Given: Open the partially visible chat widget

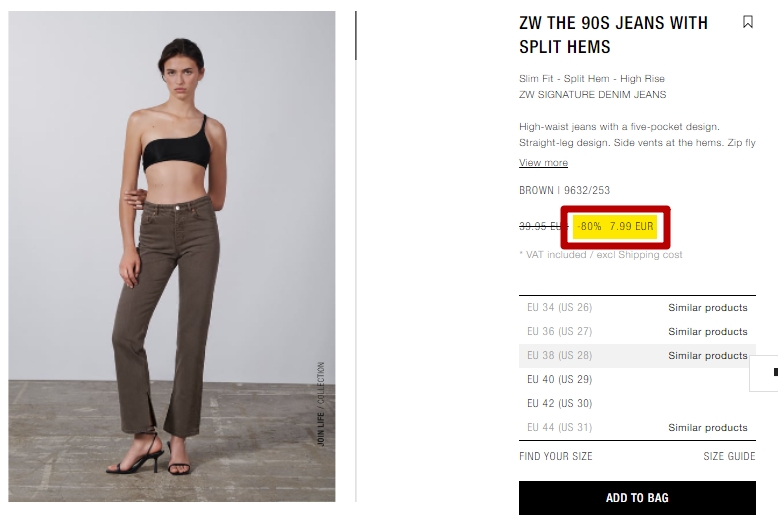Looking at the screenshot, I should click(x=764, y=373).
